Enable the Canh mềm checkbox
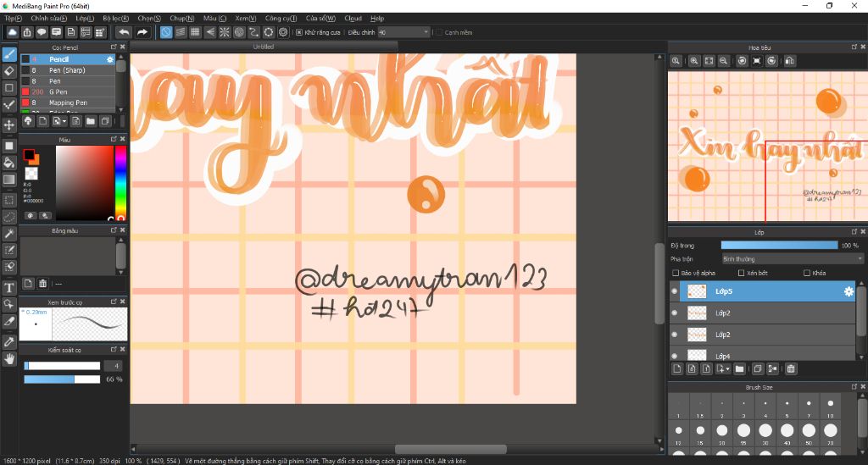The image size is (868, 465). 439,33
